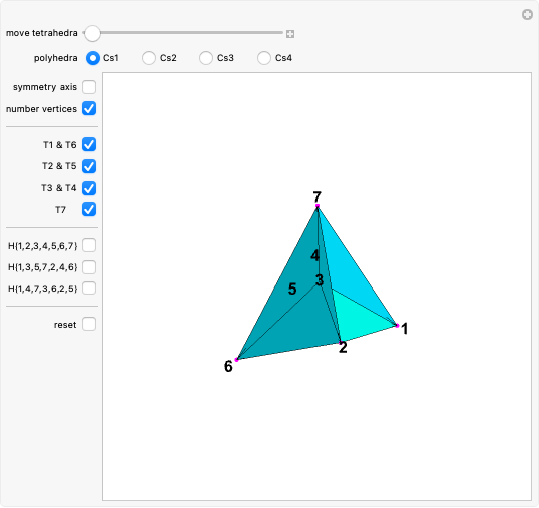This screenshot has width=539, height=508.
Task: Select the Cs2 polyhedra option
Action: 149,58
